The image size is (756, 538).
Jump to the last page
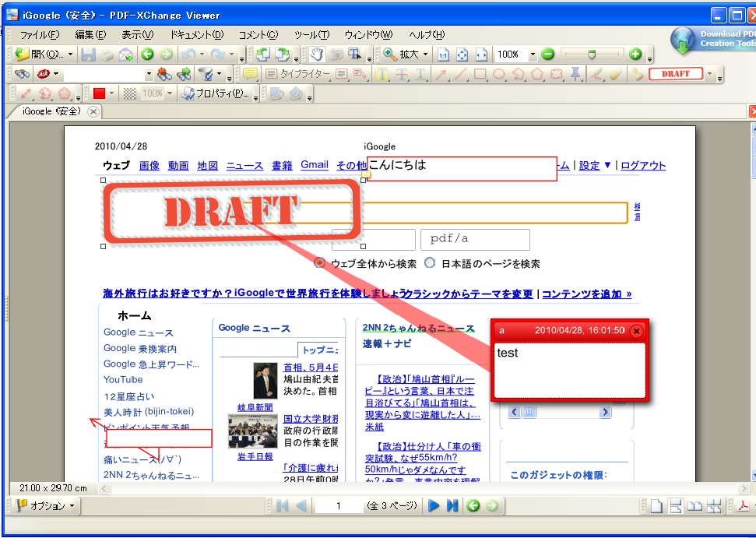pyautogui.click(x=452, y=505)
